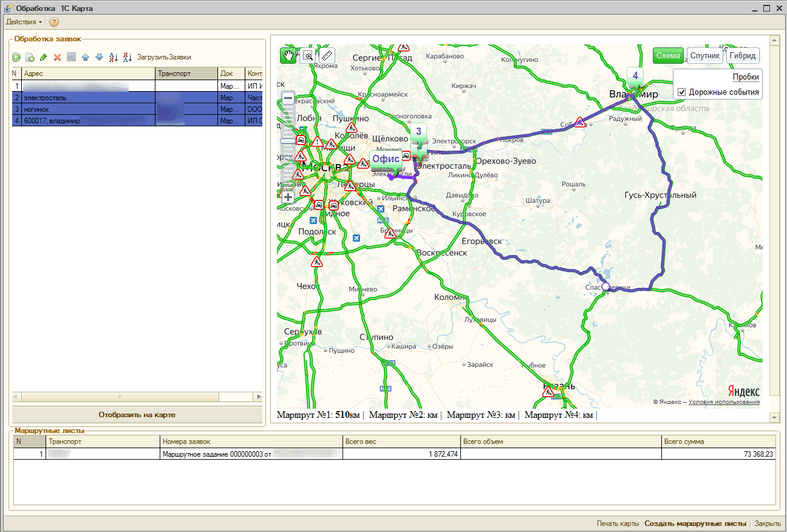This screenshot has width=787, height=532.
Task: Click the Транспорт column header
Action: click(x=186, y=73)
